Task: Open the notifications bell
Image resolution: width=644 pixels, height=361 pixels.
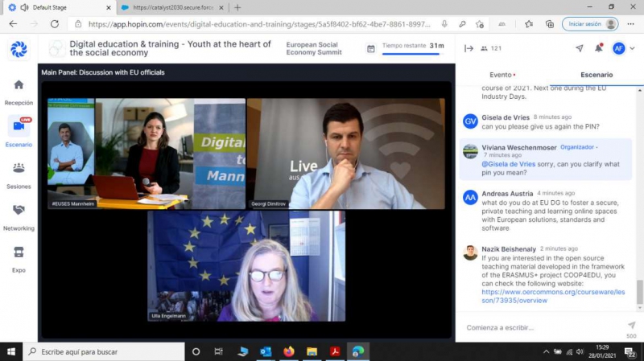Action: point(599,48)
